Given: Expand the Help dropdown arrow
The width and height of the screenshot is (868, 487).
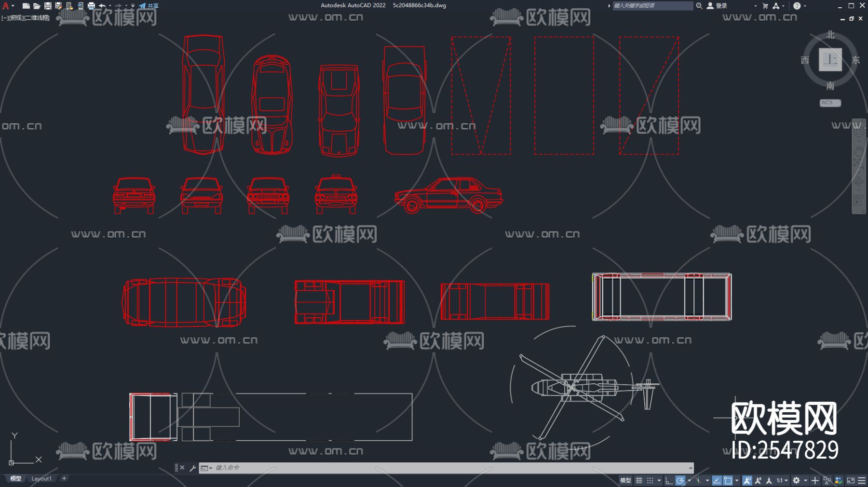Looking at the screenshot, I should (x=805, y=6).
